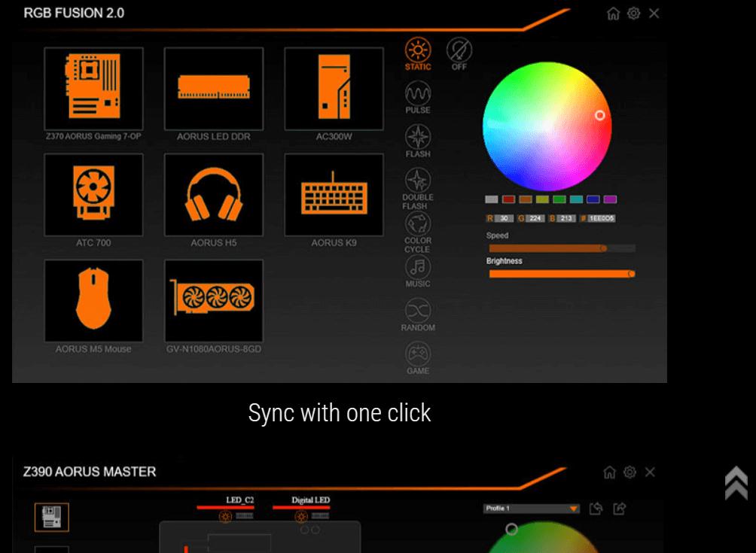This screenshot has width=756, height=553.
Task: Pick the purple color swatch
Action: pos(610,199)
